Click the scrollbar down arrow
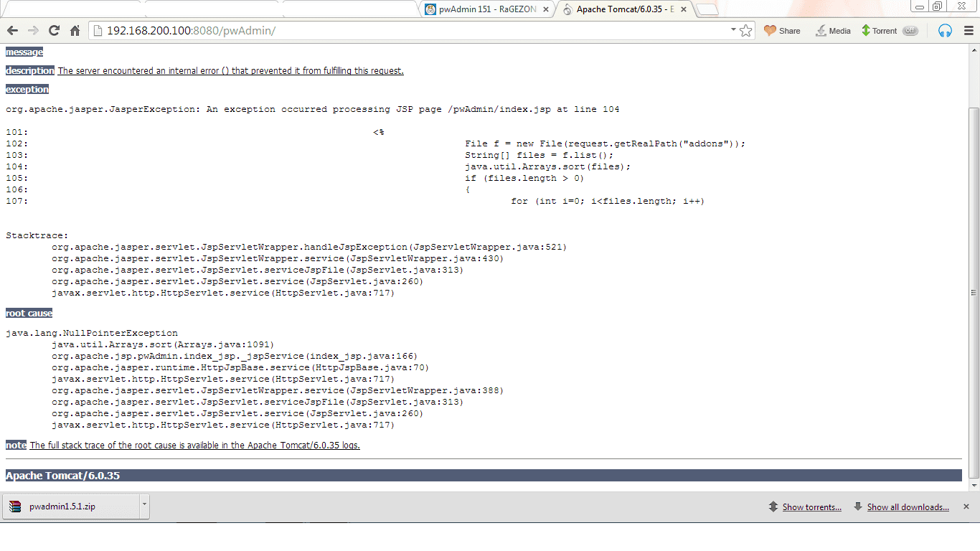 coord(974,486)
